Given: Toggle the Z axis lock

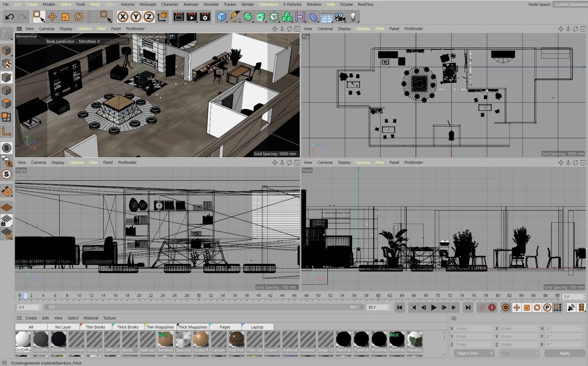Looking at the screenshot, I should (x=149, y=17).
